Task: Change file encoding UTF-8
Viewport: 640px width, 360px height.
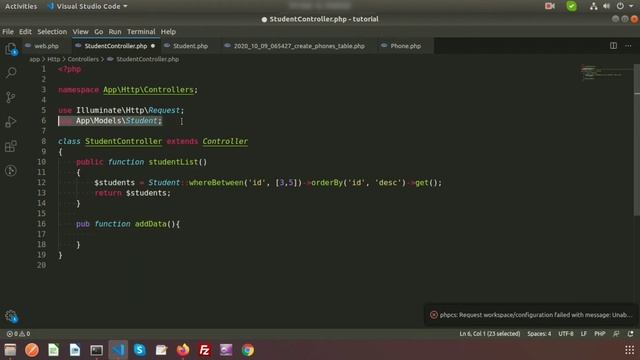Action: (x=566, y=334)
